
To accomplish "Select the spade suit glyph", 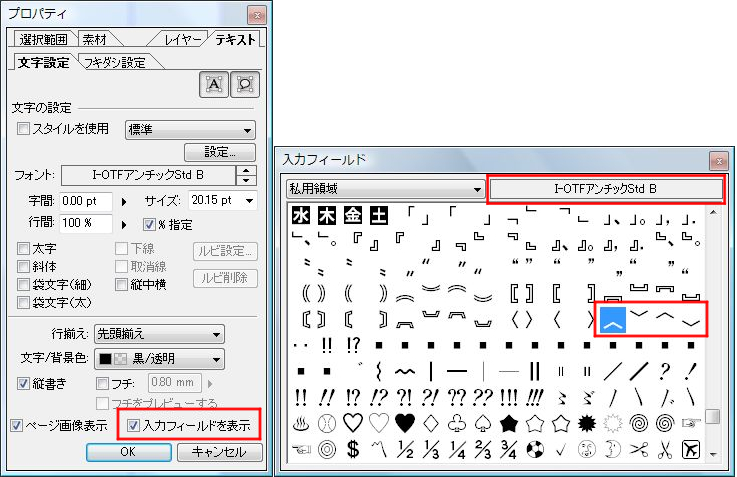I will (483, 423).
